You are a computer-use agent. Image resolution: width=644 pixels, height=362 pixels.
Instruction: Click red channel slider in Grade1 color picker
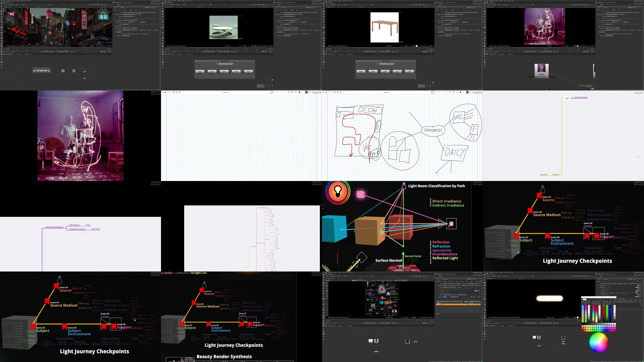pyautogui.click(x=604, y=314)
